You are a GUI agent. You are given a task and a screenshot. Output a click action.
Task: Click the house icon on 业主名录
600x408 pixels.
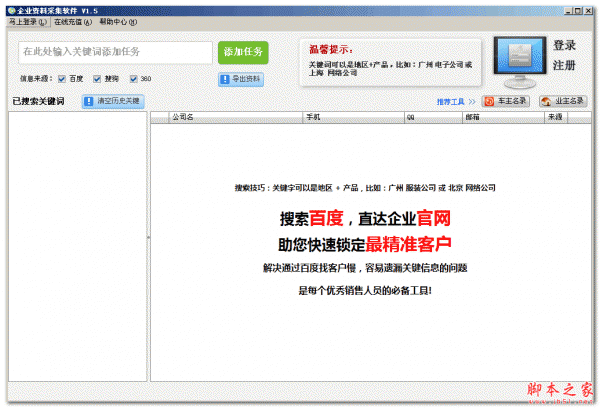pyautogui.click(x=546, y=101)
